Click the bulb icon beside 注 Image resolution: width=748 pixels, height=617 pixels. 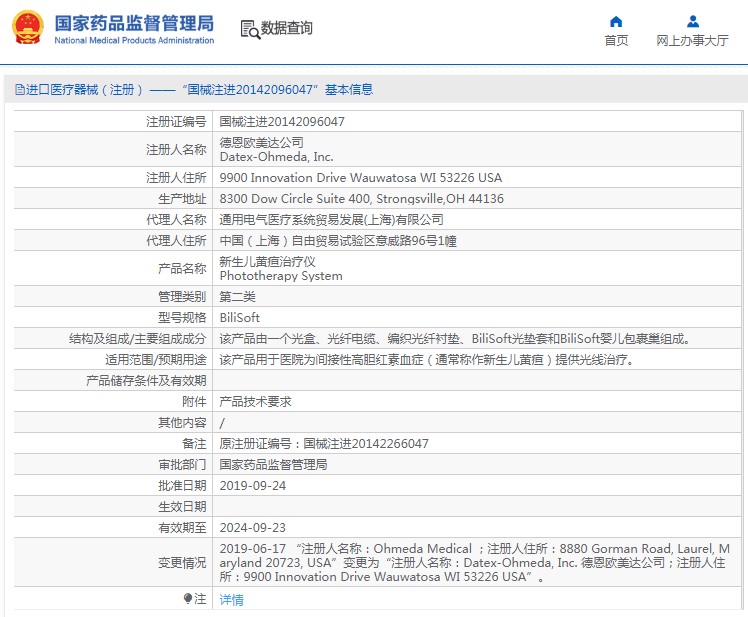coord(188,598)
